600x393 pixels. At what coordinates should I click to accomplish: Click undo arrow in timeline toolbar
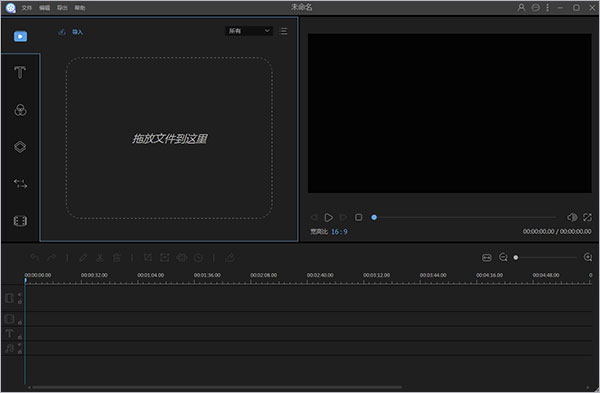pos(34,258)
